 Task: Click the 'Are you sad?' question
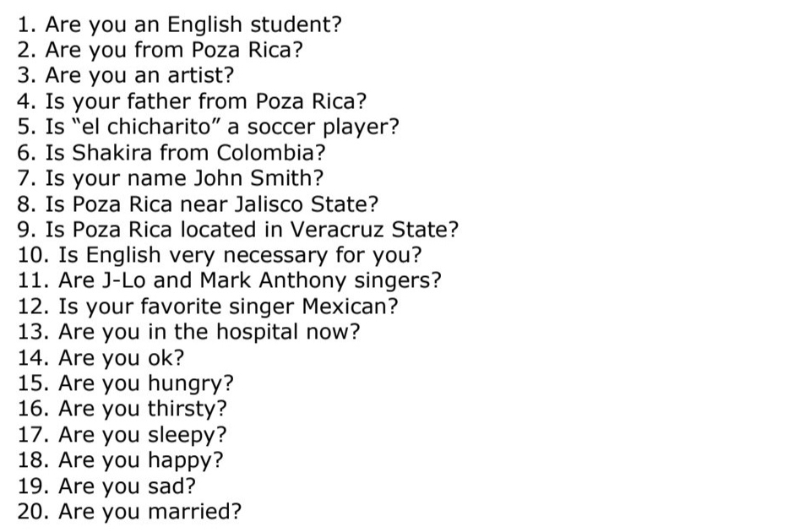(x=105, y=486)
